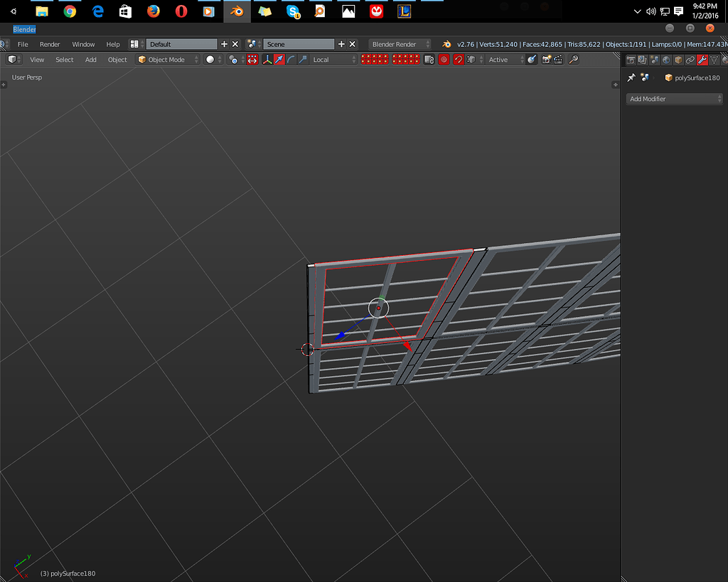Click the OpenGL render camera icon
The width and height of the screenshot is (728, 582).
coord(547,60)
